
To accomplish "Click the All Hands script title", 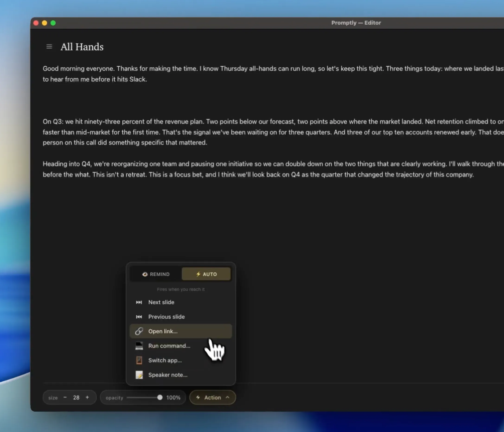I will click(82, 47).
